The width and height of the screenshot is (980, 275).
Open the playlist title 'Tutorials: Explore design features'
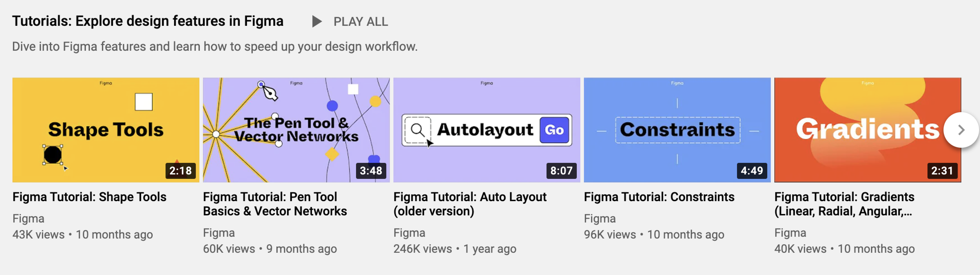[x=148, y=21]
